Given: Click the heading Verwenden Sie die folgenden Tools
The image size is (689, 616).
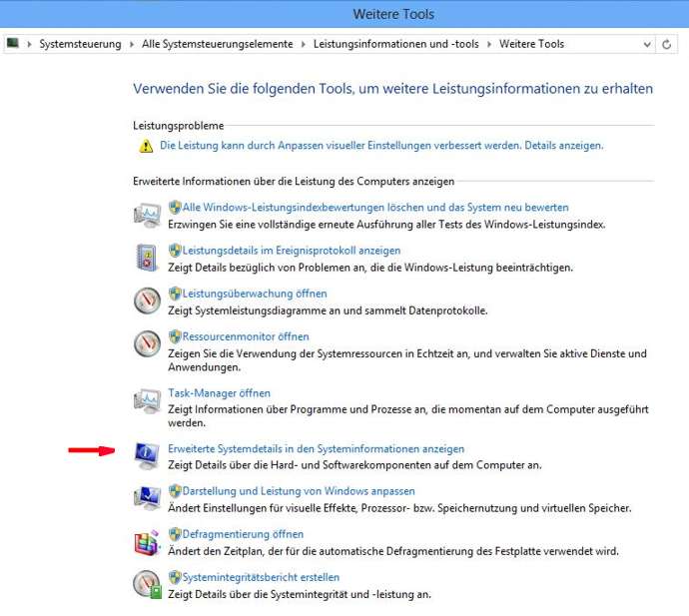Looking at the screenshot, I should pos(392,89).
